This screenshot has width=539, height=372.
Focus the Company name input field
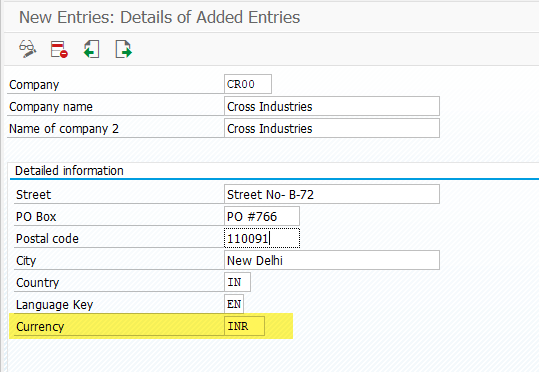332,106
